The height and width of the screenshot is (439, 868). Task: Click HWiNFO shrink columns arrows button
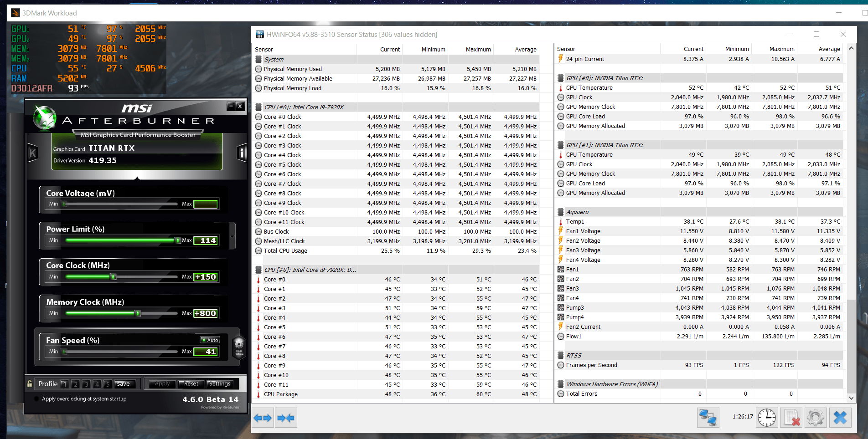click(286, 418)
